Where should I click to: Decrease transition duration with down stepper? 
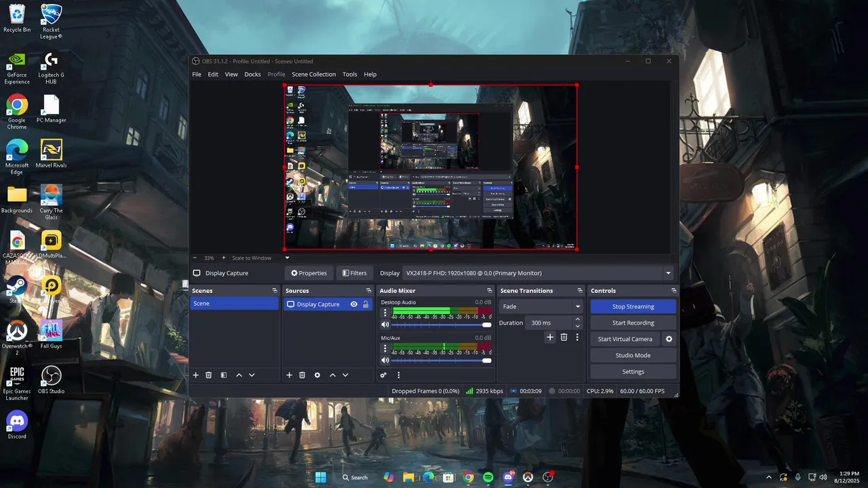click(578, 326)
